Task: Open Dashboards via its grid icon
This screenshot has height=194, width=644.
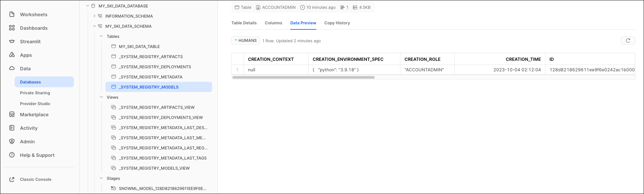Action: click(12, 28)
